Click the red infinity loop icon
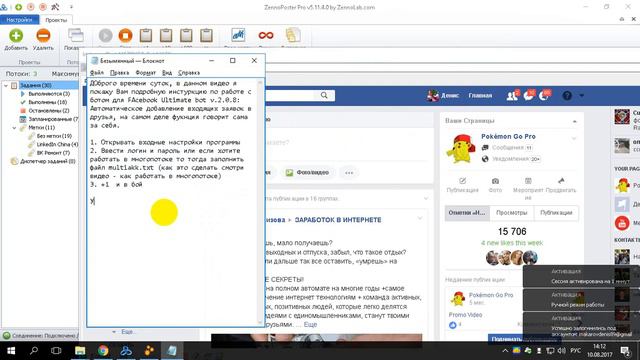The image size is (640, 360). [x=266, y=36]
